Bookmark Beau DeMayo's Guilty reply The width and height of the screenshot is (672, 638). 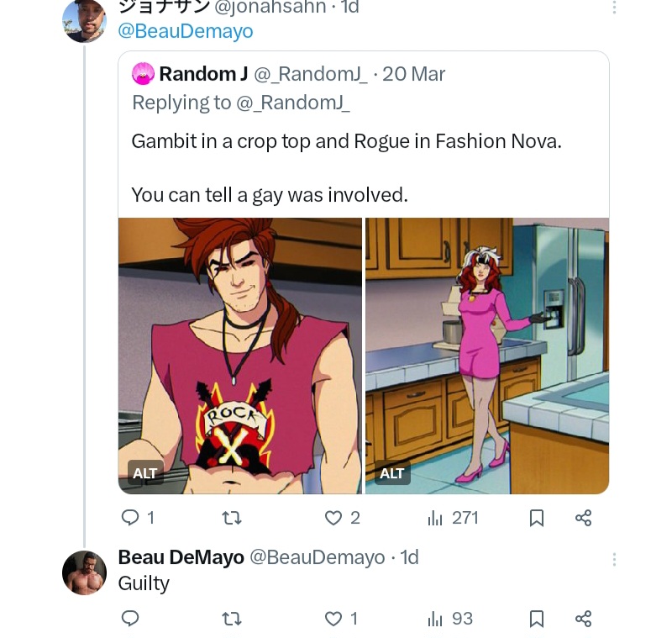click(x=537, y=619)
